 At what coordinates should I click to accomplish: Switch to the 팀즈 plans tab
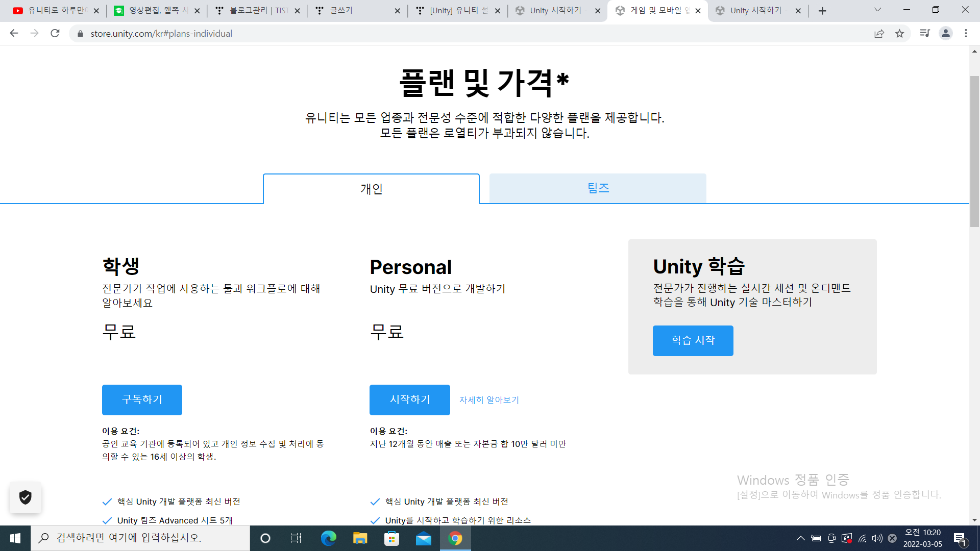tap(598, 188)
